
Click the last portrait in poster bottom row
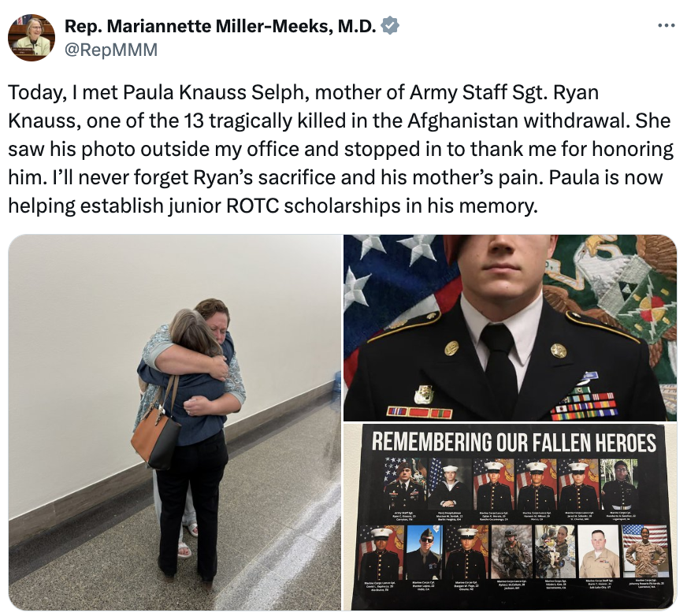pos(645,551)
